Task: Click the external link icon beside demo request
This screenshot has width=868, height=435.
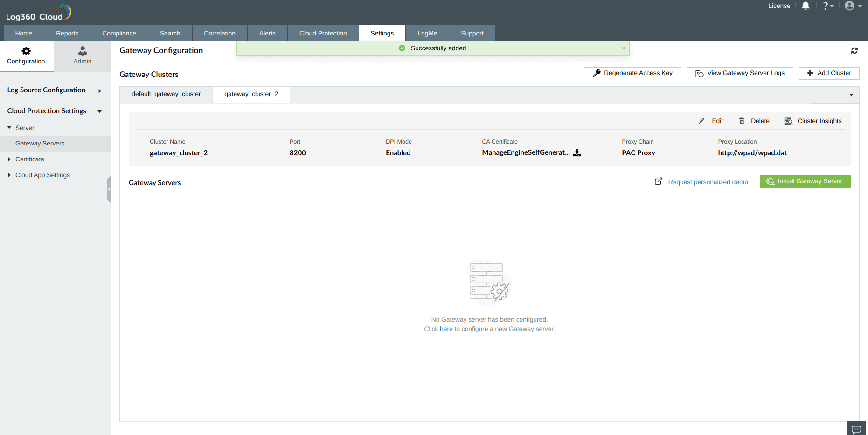Action: [x=659, y=181]
